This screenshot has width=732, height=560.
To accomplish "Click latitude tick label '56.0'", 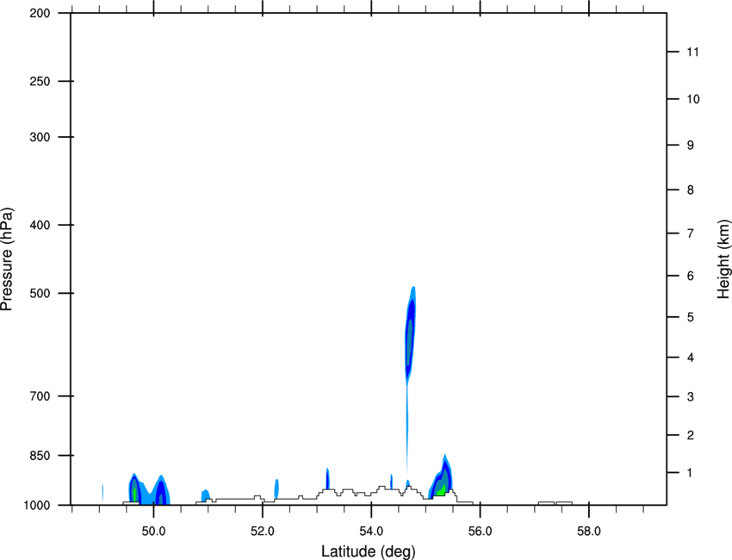I will (480, 532).
